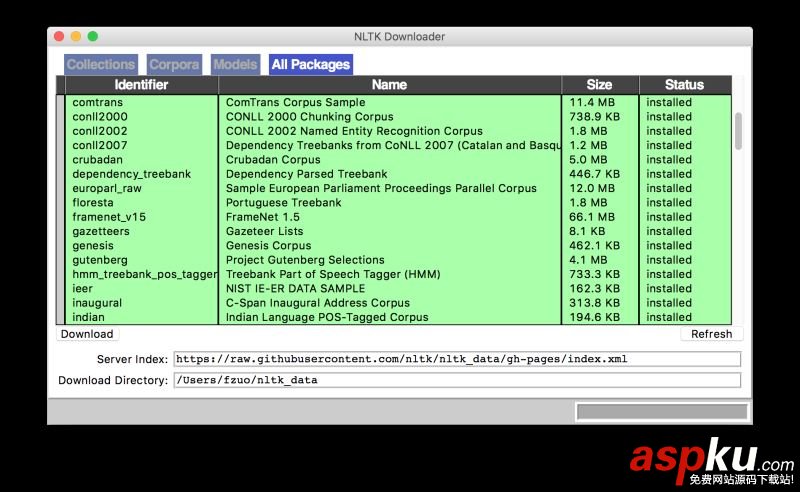Click Sample European Parliament Proceedings Parallel Corpus
The height and width of the screenshot is (492, 800).
point(381,188)
